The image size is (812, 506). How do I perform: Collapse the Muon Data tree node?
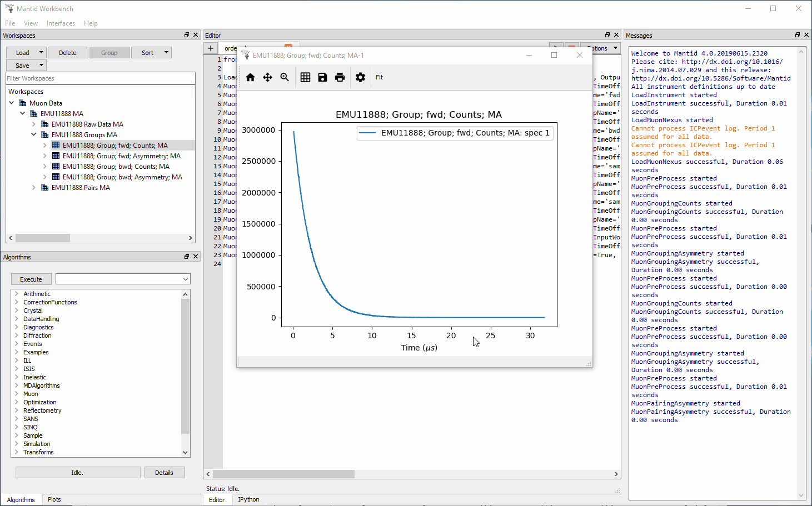tap(12, 103)
